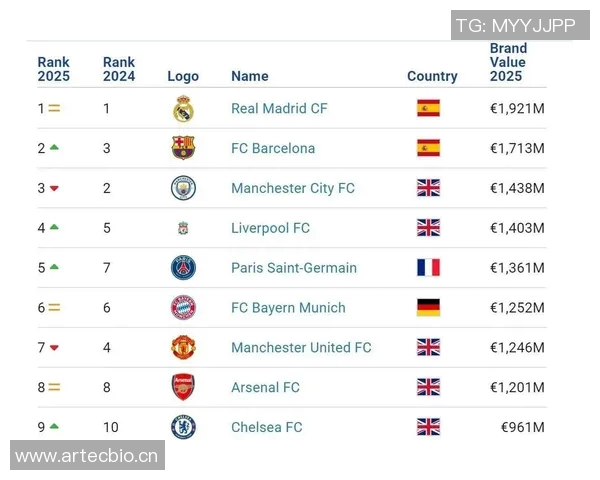Sort by Brand Value 2025 header
The width and height of the screenshot is (600, 480).
508,62
